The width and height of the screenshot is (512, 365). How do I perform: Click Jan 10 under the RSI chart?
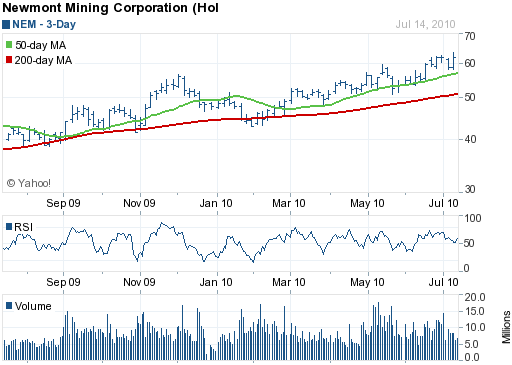(216, 282)
